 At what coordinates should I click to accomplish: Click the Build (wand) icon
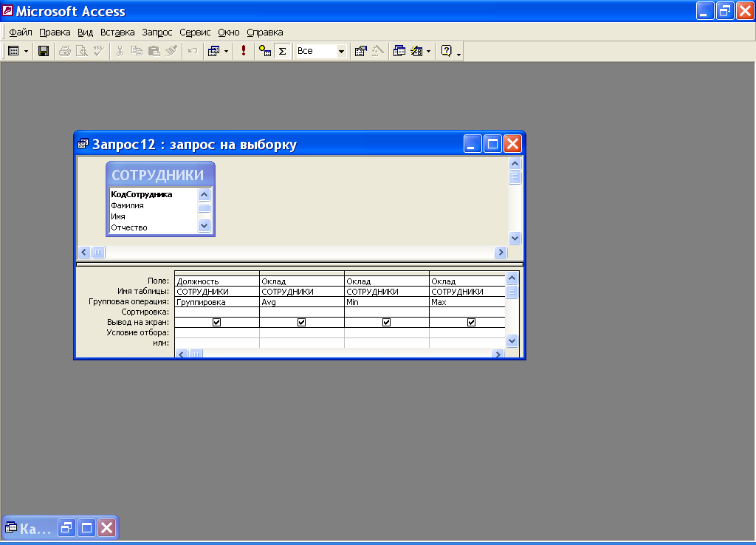378,51
